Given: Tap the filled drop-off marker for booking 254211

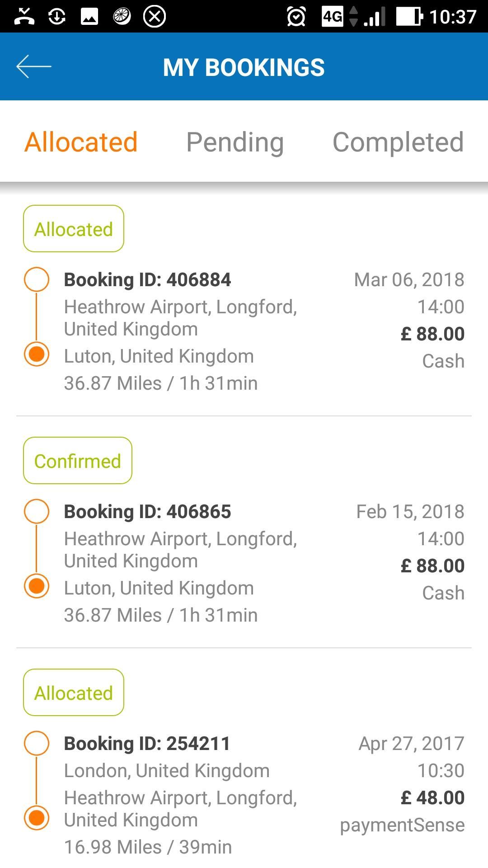Looking at the screenshot, I should point(36,818).
